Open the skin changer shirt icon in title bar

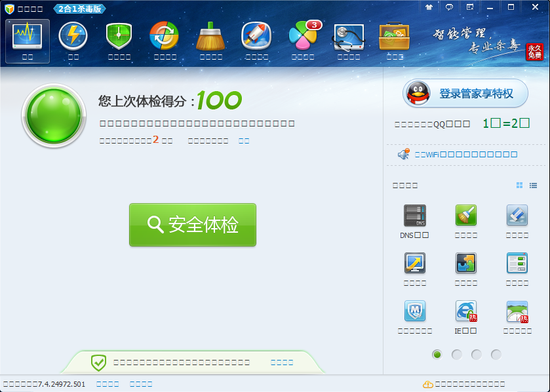[429, 7]
